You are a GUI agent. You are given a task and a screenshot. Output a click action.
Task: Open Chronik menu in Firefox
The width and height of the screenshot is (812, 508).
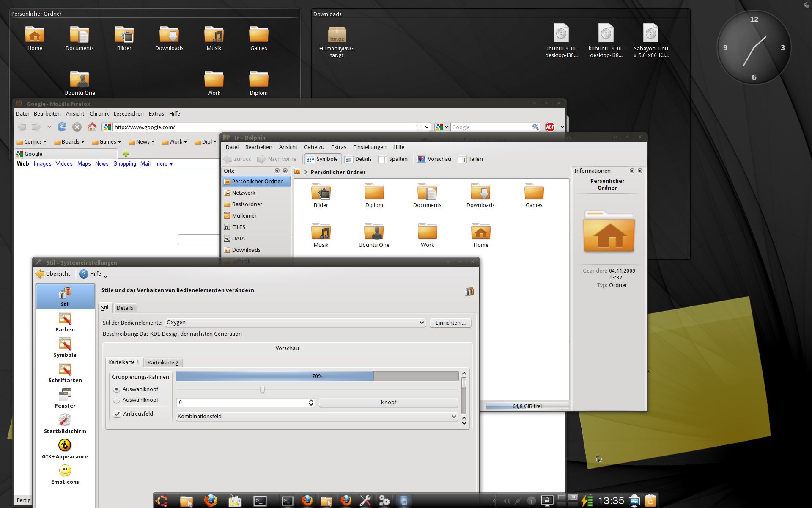click(99, 113)
